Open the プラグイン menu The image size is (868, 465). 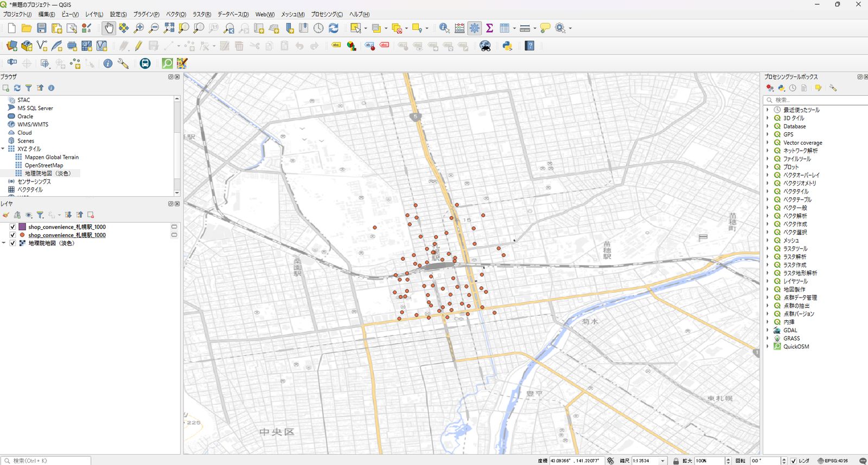pos(146,14)
